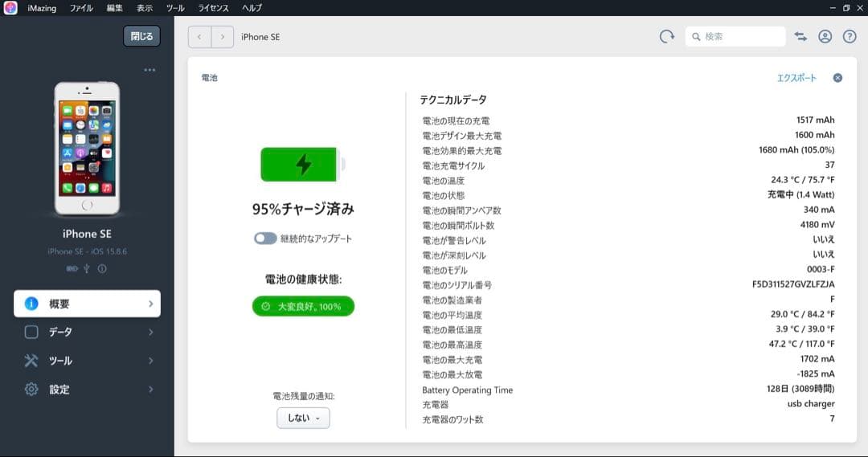This screenshot has height=457, width=868.
Task: Click the 24.3 °C / 75.7 °F temperature value
Action: point(803,180)
